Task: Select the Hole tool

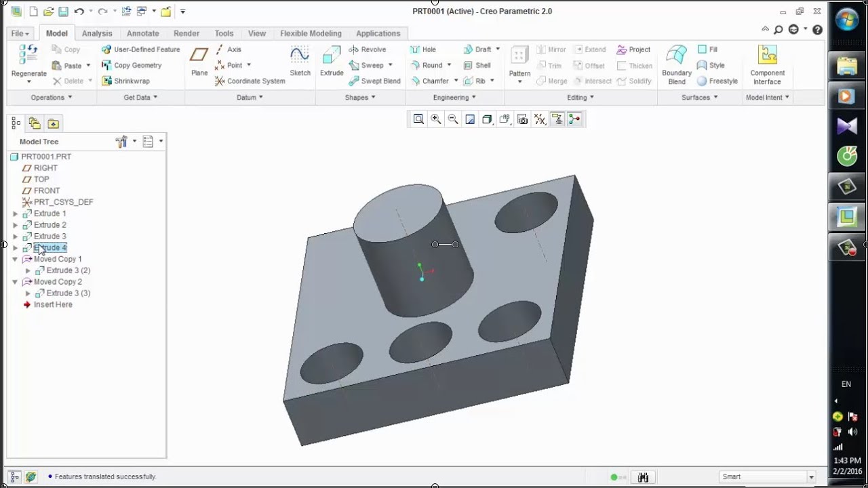Action: coord(423,49)
